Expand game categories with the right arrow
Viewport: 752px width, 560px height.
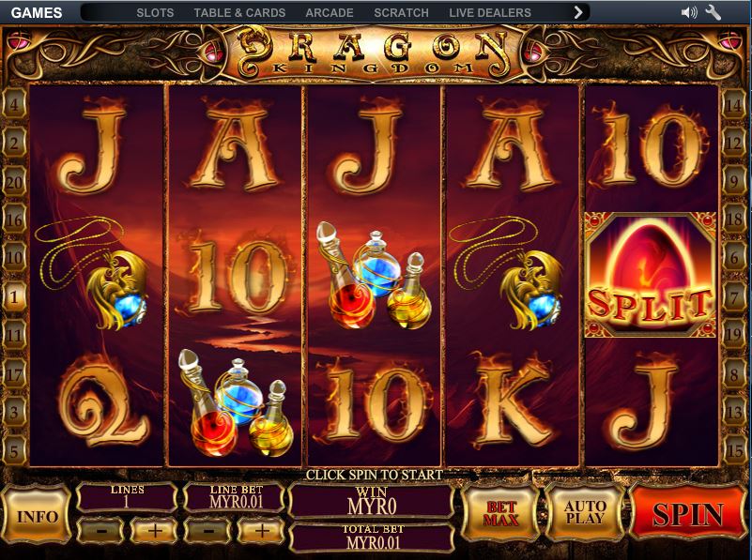pos(578,12)
